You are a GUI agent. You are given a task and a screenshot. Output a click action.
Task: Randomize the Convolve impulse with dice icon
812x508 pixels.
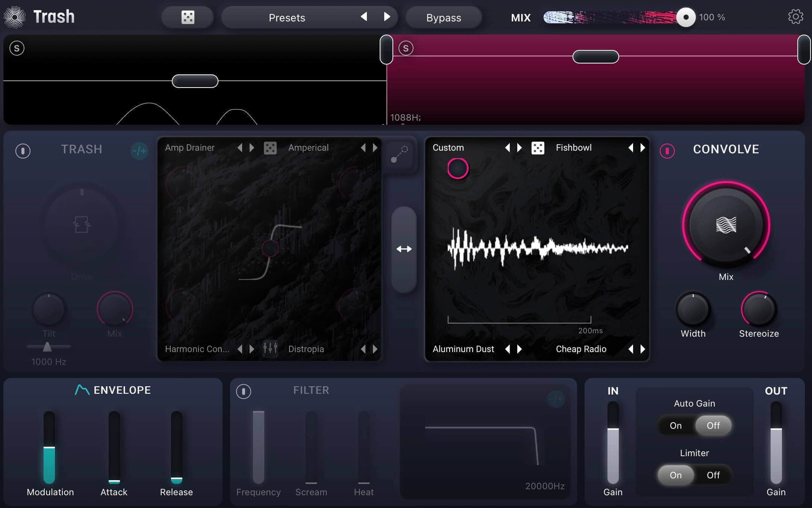tap(538, 148)
